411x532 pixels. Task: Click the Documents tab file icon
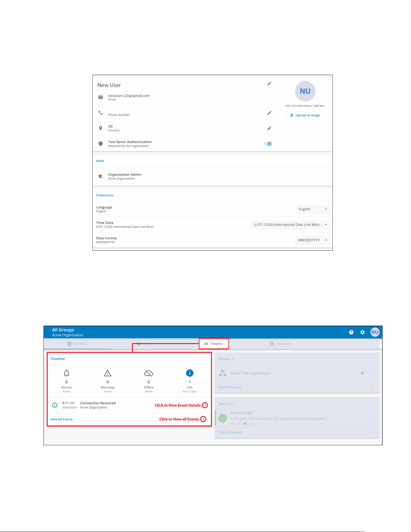coord(272,344)
